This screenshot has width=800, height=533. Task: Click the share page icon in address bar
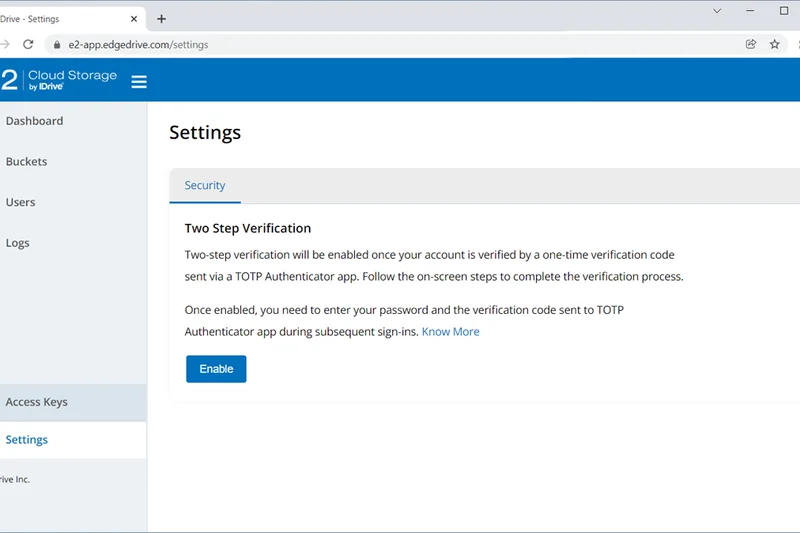point(750,44)
